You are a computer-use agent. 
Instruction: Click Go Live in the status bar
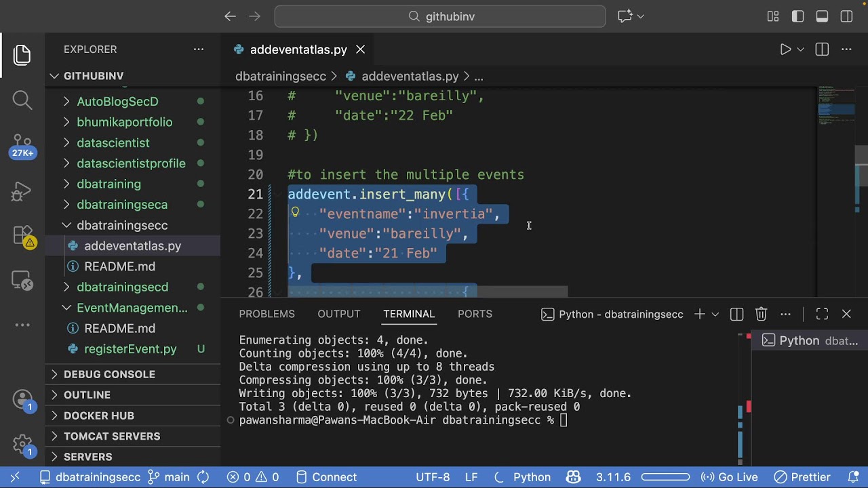point(729,477)
